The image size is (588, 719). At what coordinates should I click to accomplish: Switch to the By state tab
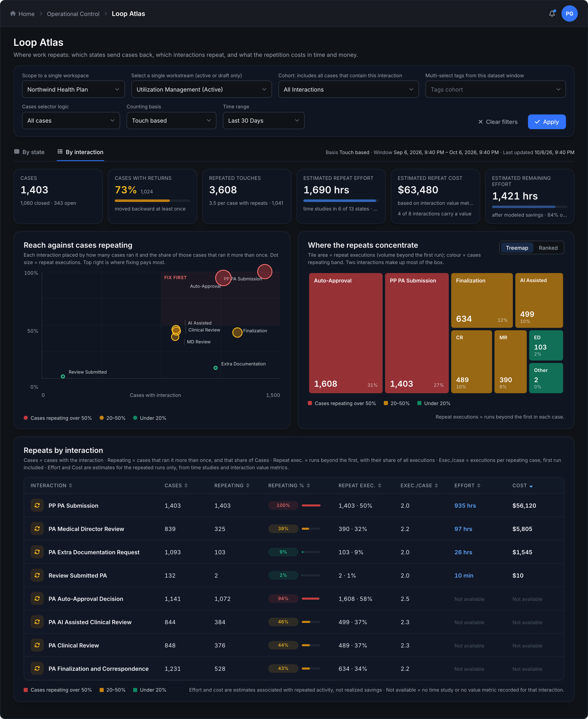(x=29, y=152)
